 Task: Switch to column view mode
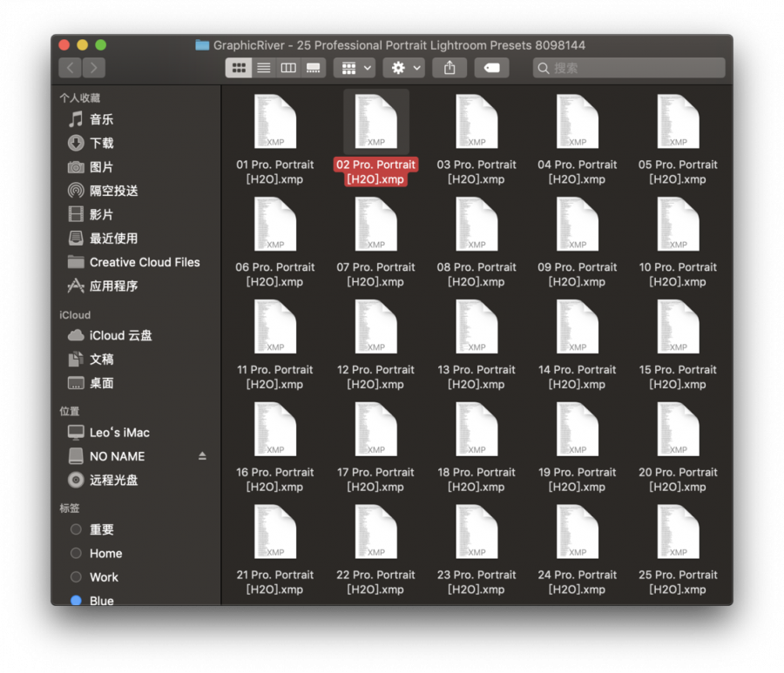(x=288, y=68)
